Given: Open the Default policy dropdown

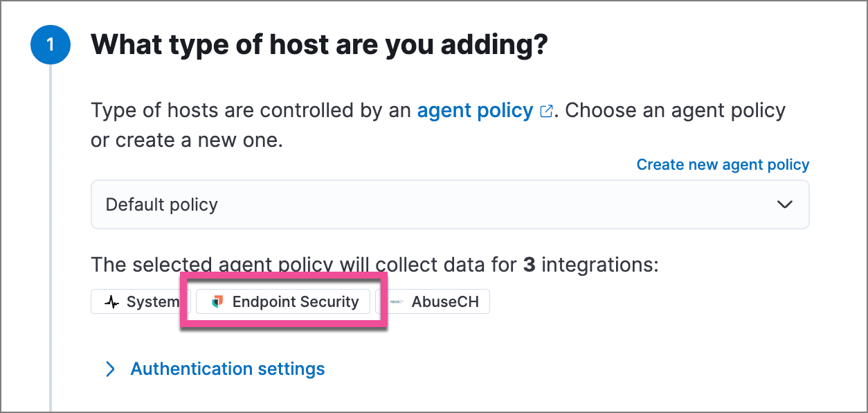Looking at the screenshot, I should pyautogui.click(x=450, y=204).
